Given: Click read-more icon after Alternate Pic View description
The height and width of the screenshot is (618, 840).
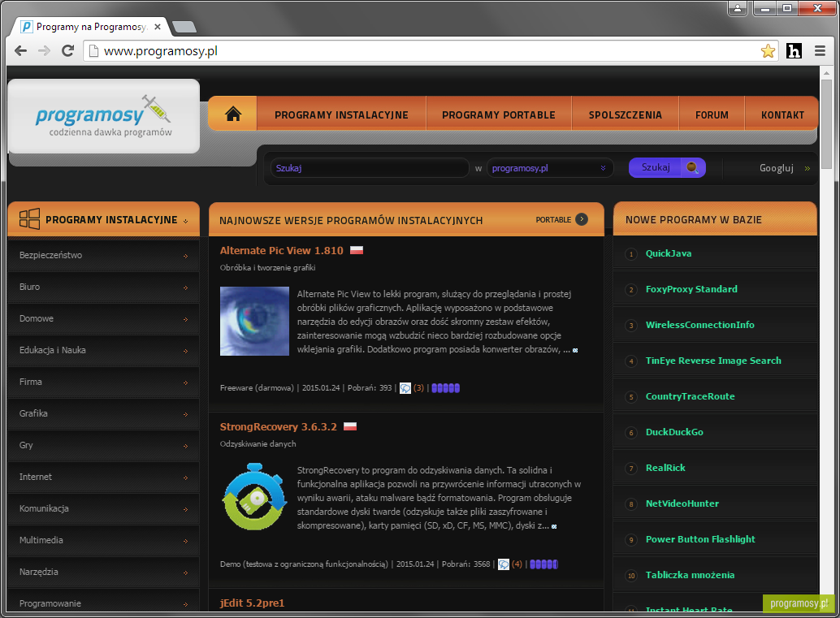Looking at the screenshot, I should [x=575, y=350].
